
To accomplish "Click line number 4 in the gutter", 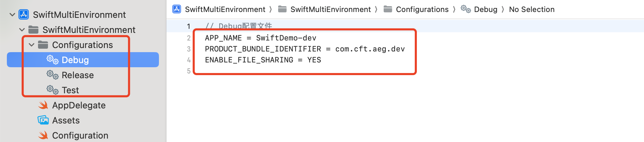I will [x=189, y=60].
